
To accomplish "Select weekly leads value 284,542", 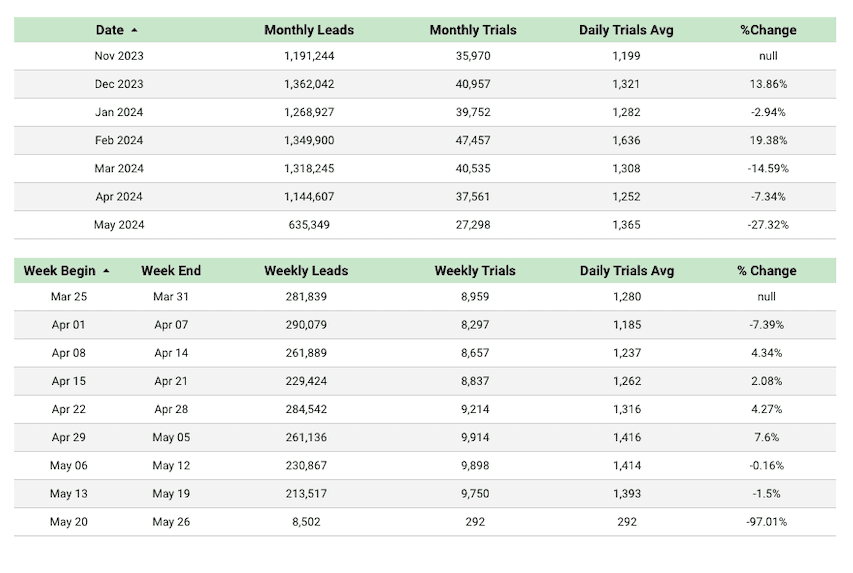I will (306, 409).
